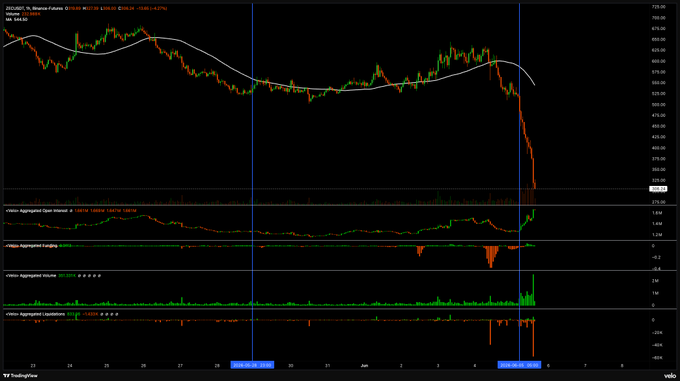Click the Jun label on time axis

[364, 366]
